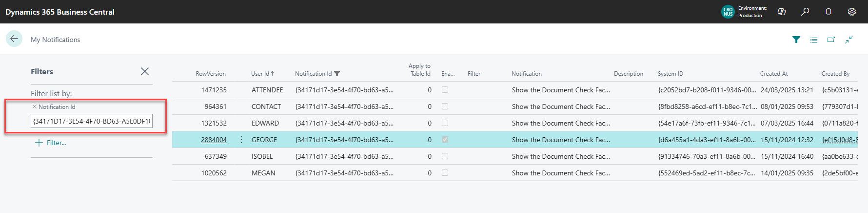Click the RowVersion column header
The image size is (868, 213).
(211, 74)
